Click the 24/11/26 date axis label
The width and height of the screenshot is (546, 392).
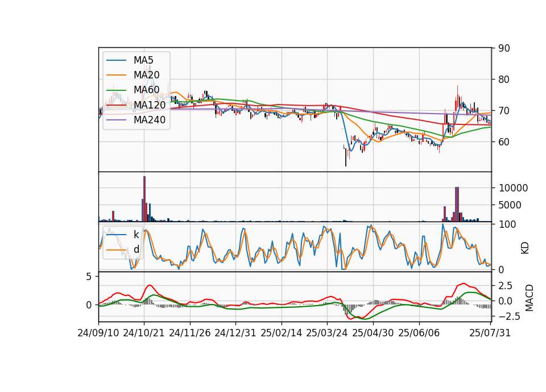190,333
